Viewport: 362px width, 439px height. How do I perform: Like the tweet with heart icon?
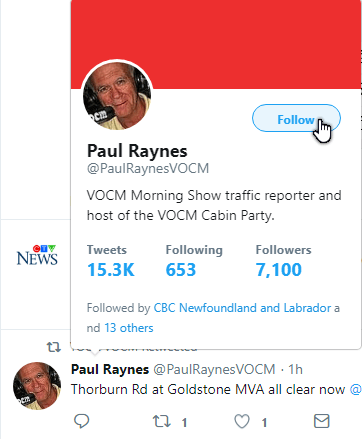pyautogui.click(x=242, y=422)
